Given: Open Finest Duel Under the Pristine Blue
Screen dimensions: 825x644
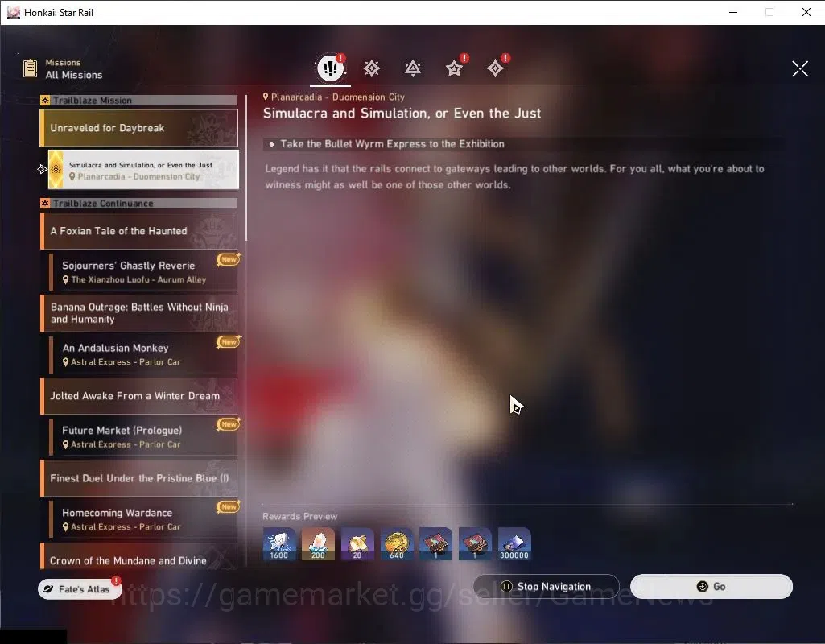Looking at the screenshot, I should tap(139, 478).
